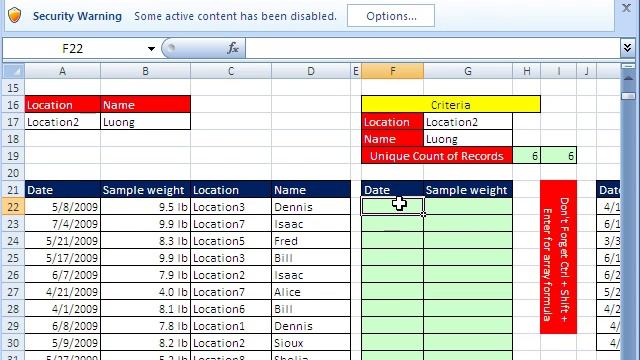Viewport: 640px width, 360px height.
Task: Click empty green cell G22
Action: pos(468,207)
